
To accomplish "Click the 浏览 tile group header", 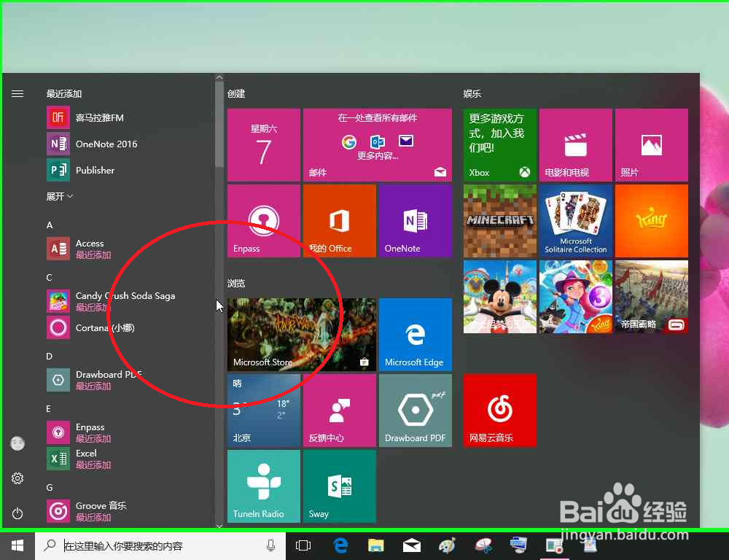I will point(236,283).
